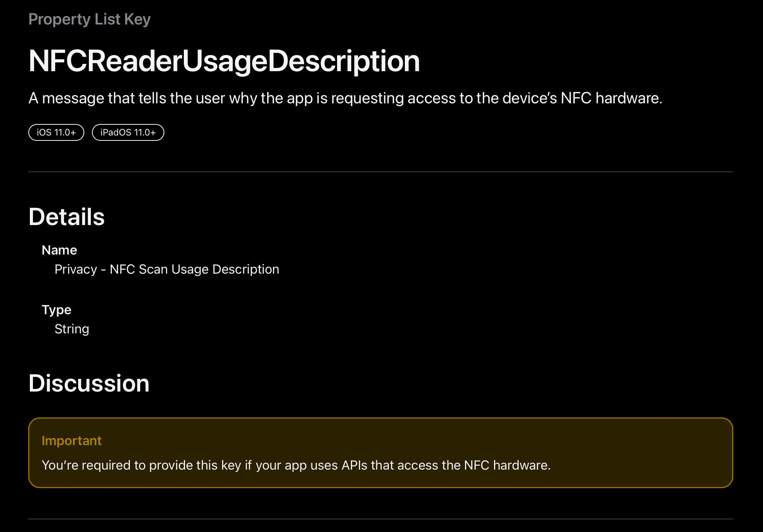
Task: Click the Important callout label
Action: point(72,441)
